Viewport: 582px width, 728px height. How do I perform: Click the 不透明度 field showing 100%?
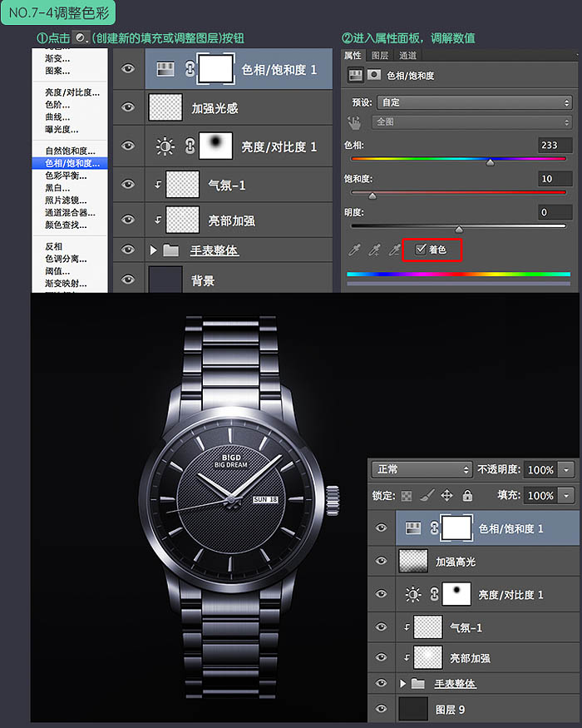click(540, 470)
